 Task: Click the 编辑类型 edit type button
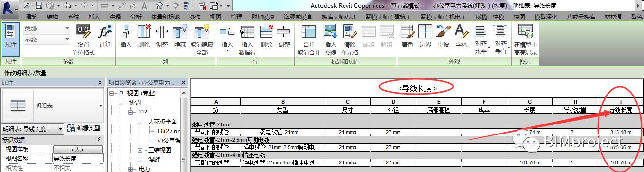pyautogui.click(x=84, y=128)
